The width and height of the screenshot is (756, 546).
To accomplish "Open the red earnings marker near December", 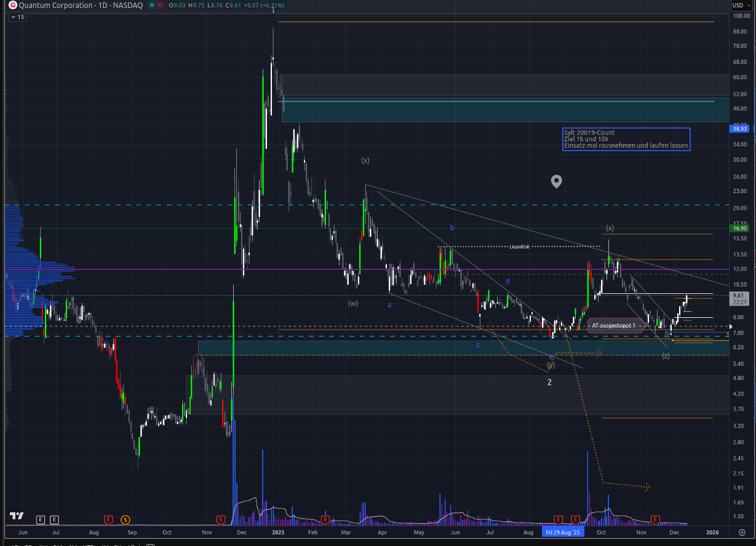I will coord(655,520).
